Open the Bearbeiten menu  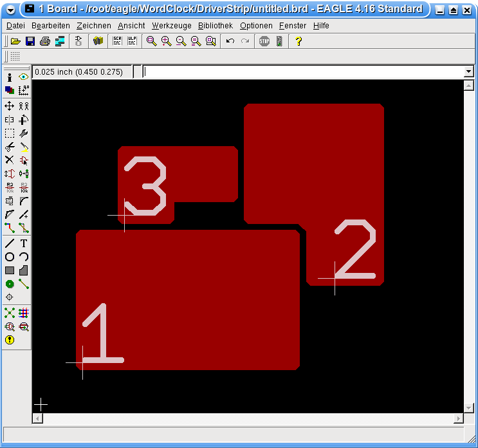point(51,26)
